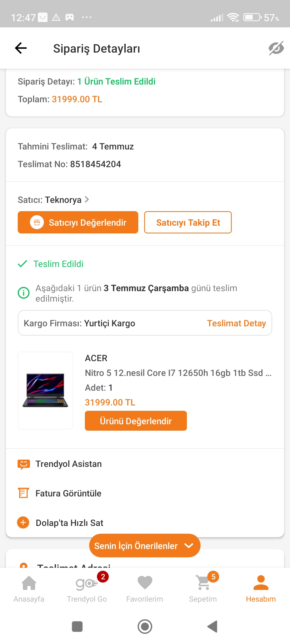Image resolution: width=290 pixels, height=644 pixels.
Task: Open seller Teknorya's store page chevron
Action: tap(87, 199)
